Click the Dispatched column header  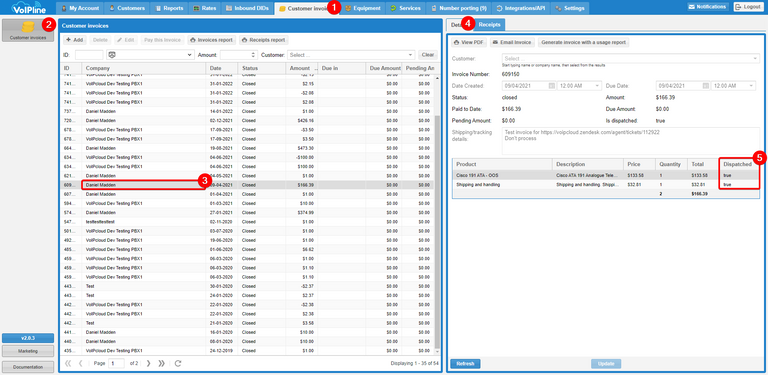coord(737,164)
